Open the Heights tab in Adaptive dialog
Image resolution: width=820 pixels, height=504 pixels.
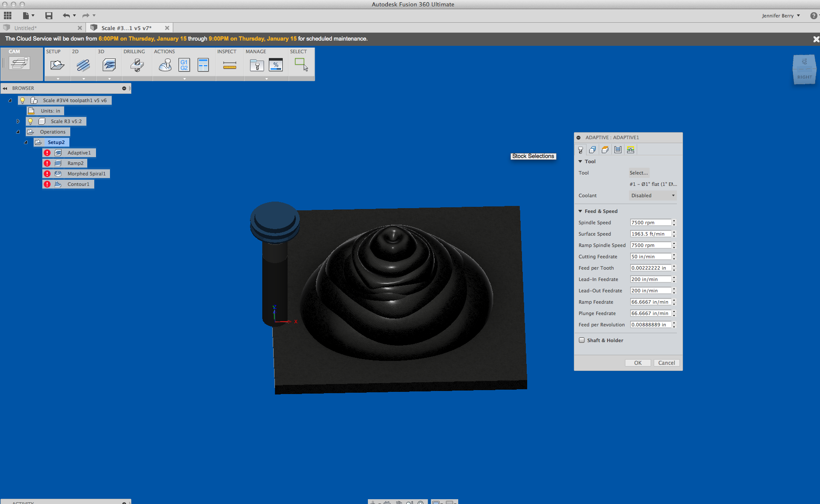(605, 150)
